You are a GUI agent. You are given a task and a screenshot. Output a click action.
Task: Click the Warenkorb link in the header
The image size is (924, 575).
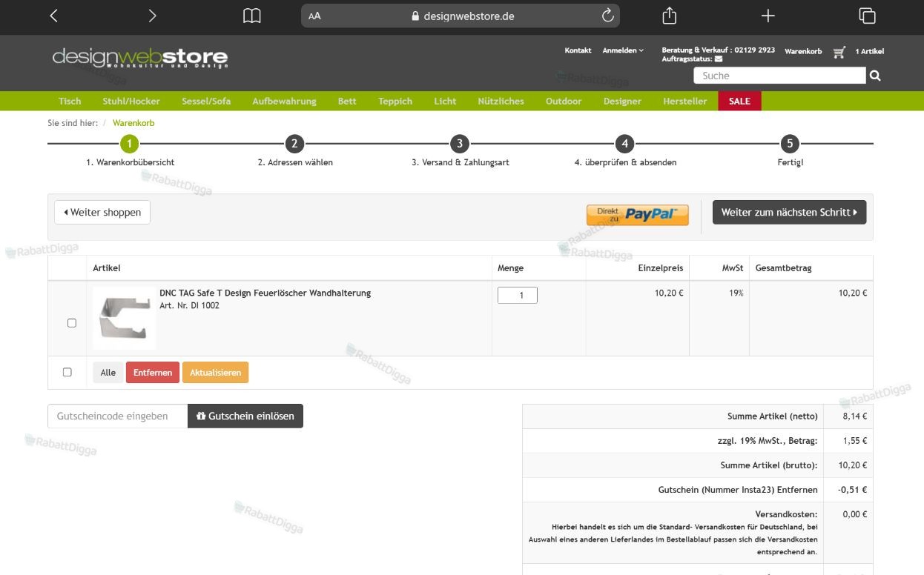(x=803, y=51)
